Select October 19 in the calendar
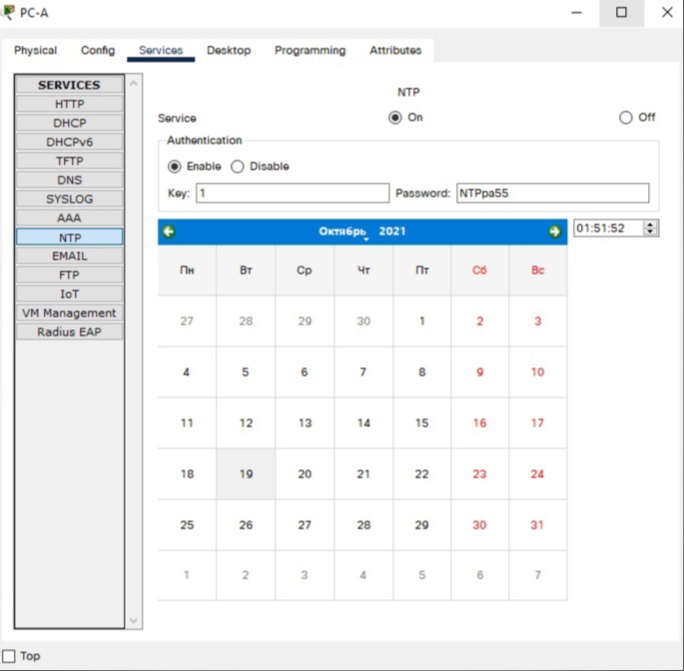The width and height of the screenshot is (684, 671). [246, 474]
